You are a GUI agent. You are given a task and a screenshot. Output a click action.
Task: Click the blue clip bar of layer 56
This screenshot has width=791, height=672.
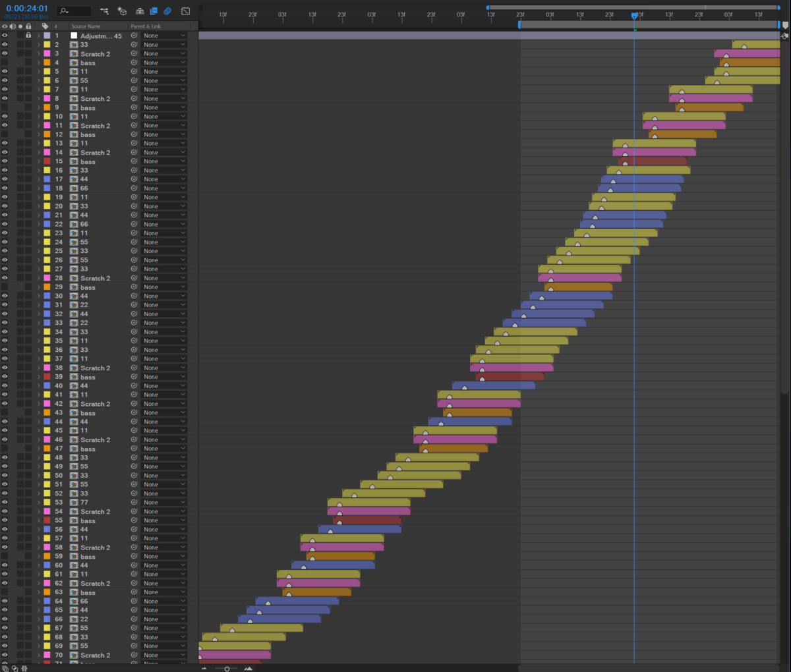point(360,529)
